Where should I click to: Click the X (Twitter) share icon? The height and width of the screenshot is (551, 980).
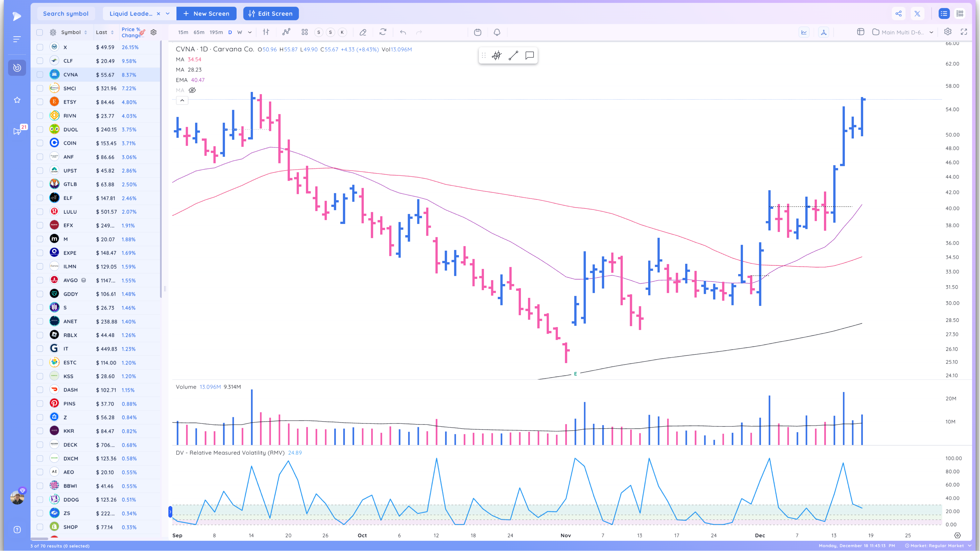pos(917,14)
